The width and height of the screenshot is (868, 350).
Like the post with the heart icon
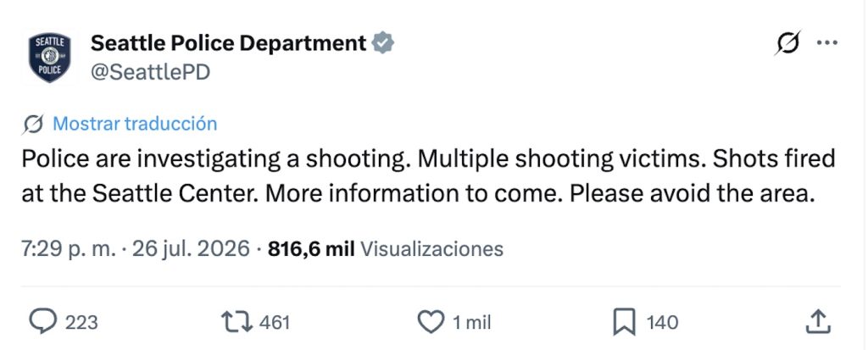pyautogui.click(x=430, y=322)
